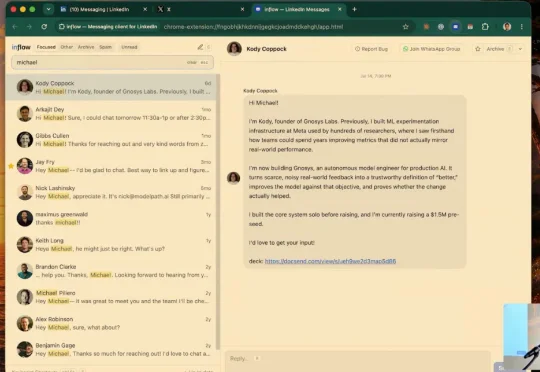Star the Kody Coppock conversation

(478, 49)
